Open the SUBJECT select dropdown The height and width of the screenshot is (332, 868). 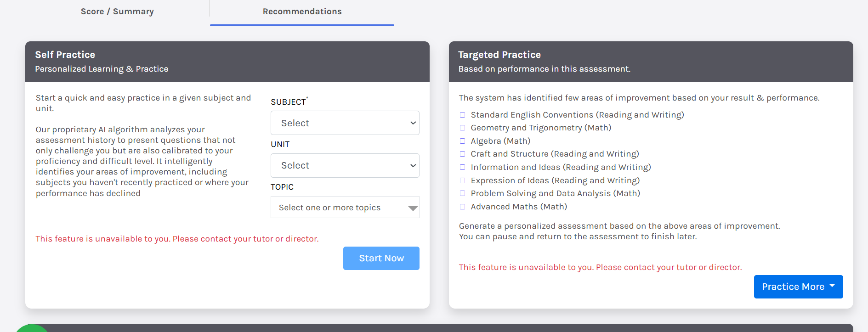[345, 123]
